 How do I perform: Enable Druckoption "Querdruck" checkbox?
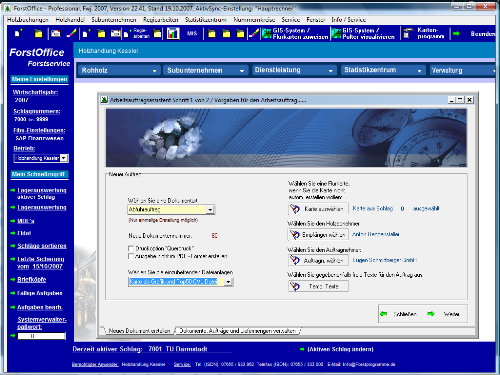(131, 248)
